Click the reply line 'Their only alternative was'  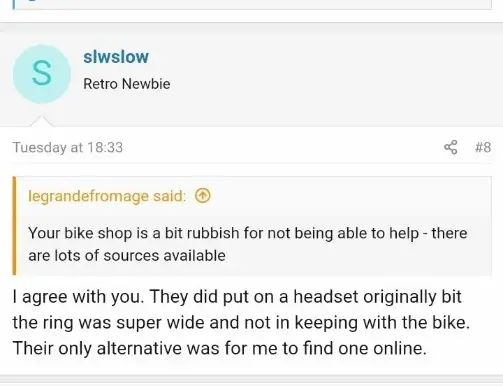pos(220,349)
